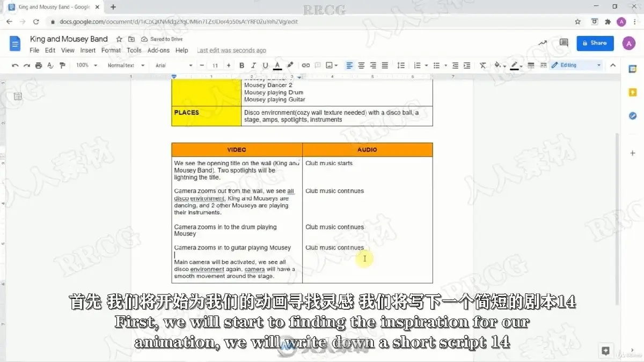The height and width of the screenshot is (362, 644).
Task: Expand numbered list options arrow
Action: [426, 65]
